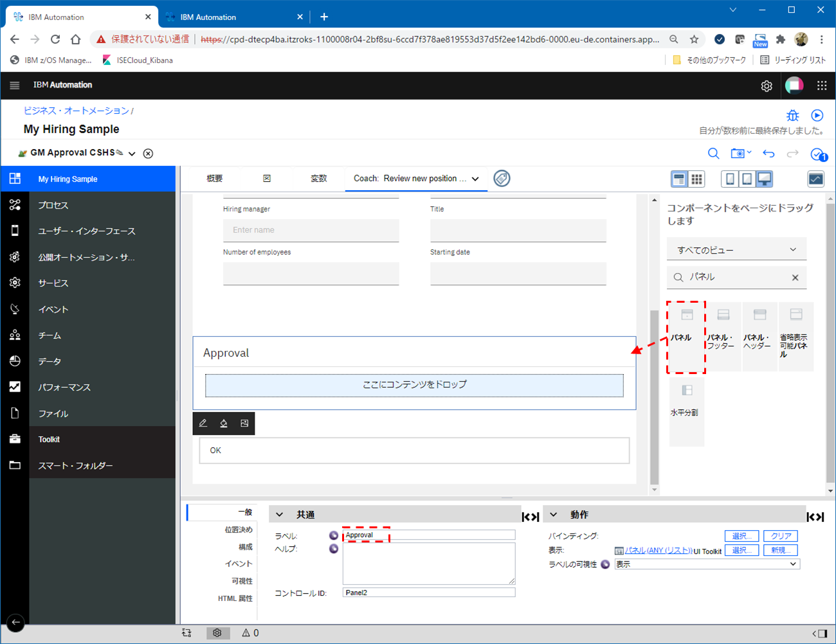Click the OK button in the coach
This screenshot has height=644, width=836.
coord(414,451)
